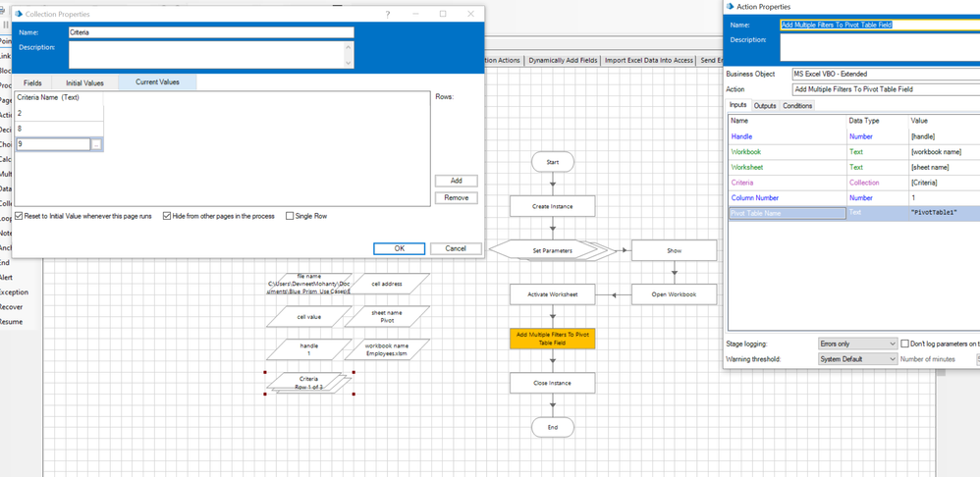The width and height of the screenshot is (980, 477).
Task: Click the End stage in the flowchart
Action: coord(552,427)
